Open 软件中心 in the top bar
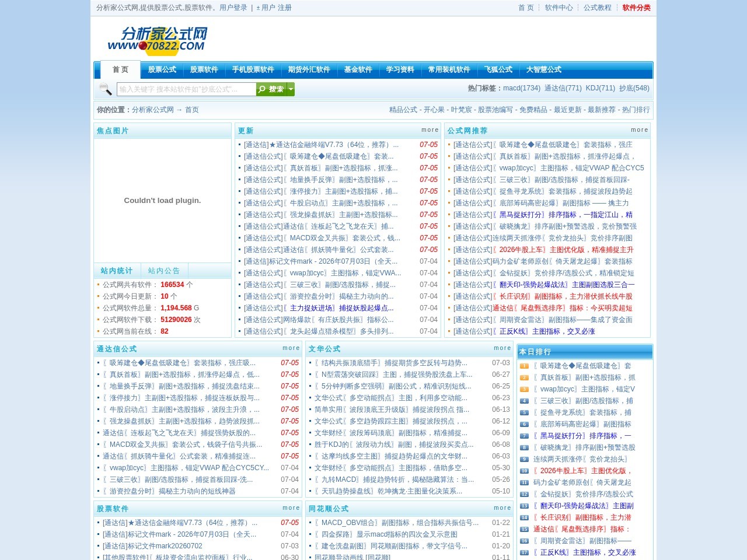747x560 pixels. tap(558, 8)
